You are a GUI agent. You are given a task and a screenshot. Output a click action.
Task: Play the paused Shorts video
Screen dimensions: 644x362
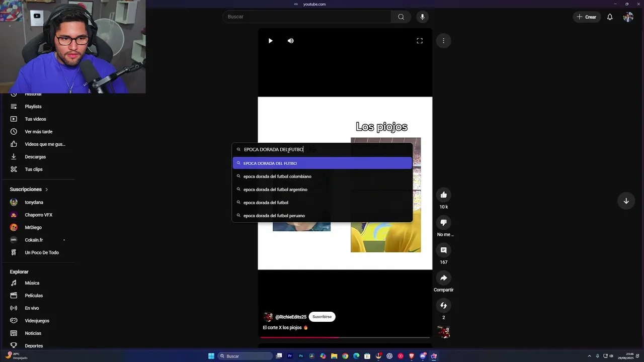click(x=270, y=41)
